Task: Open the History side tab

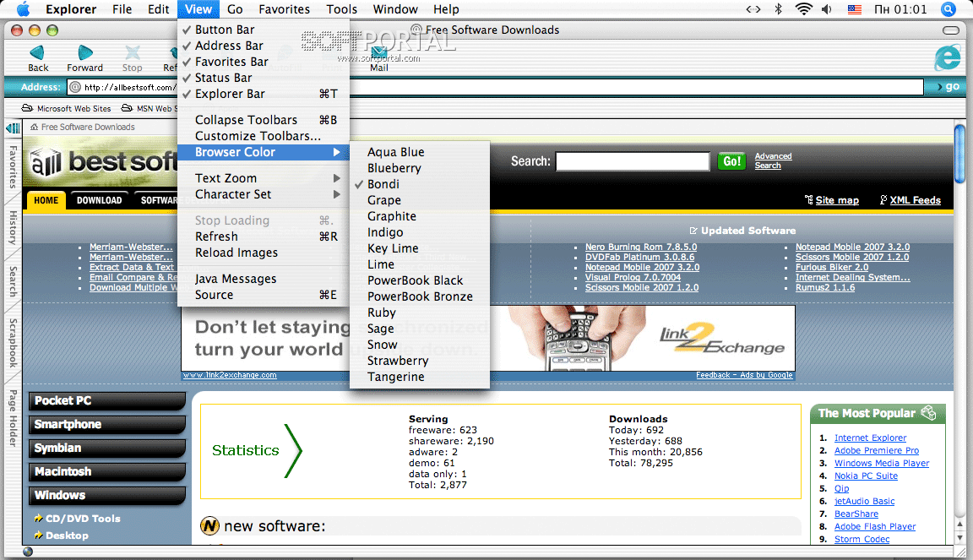Action: 13,227
